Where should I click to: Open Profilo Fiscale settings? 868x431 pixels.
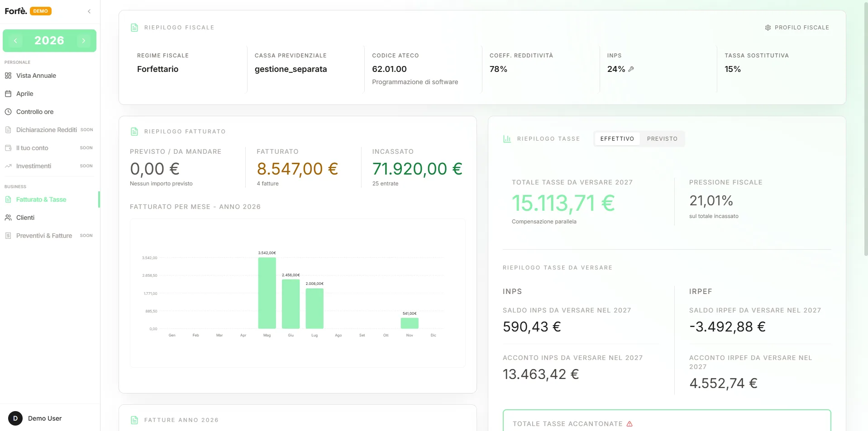(x=797, y=28)
